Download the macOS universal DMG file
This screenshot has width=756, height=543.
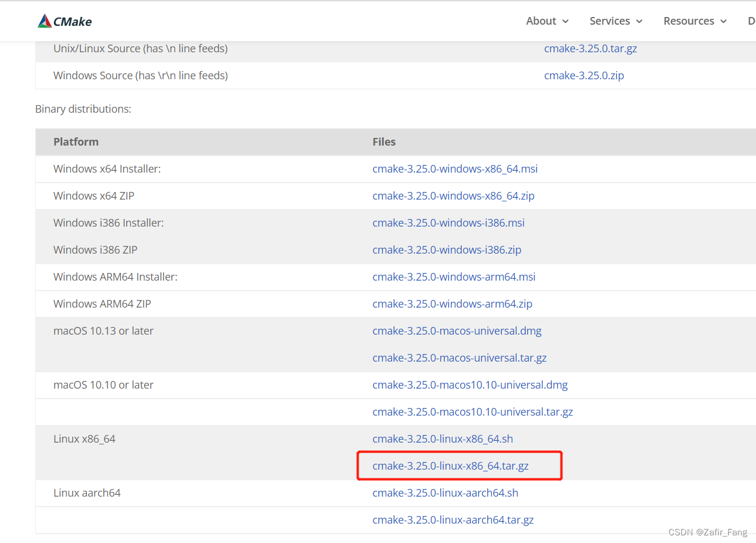pyautogui.click(x=457, y=330)
